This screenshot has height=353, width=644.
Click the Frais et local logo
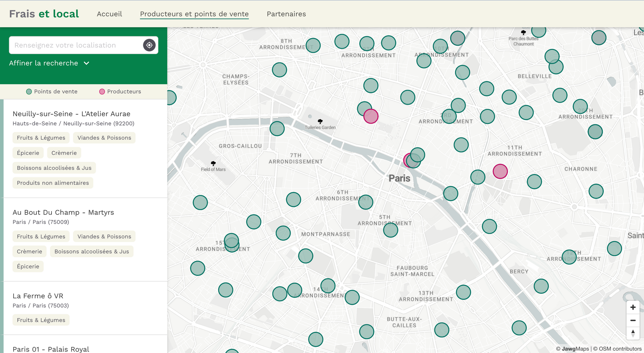coord(44,14)
